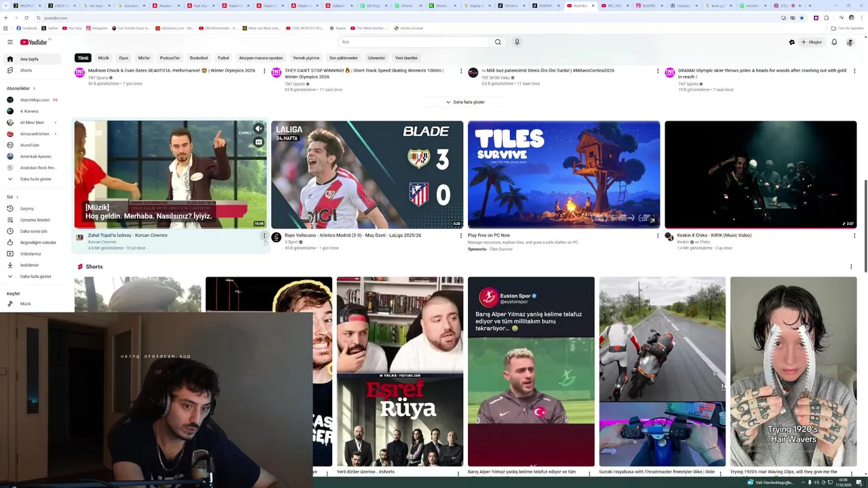Open Tiles Survive sponsored thumbnail
Viewport: 868px width, 488px height.
tap(564, 174)
